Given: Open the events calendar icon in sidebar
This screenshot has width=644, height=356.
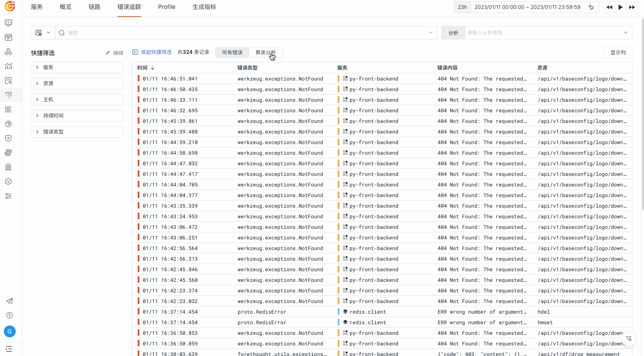Looking at the screenshot, I should (8, 37).
